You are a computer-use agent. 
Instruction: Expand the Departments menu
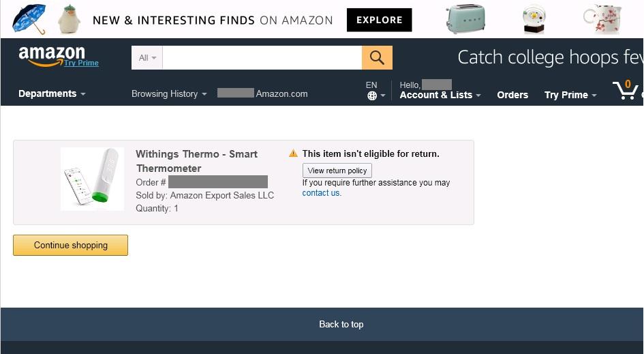tap(52, 93)
